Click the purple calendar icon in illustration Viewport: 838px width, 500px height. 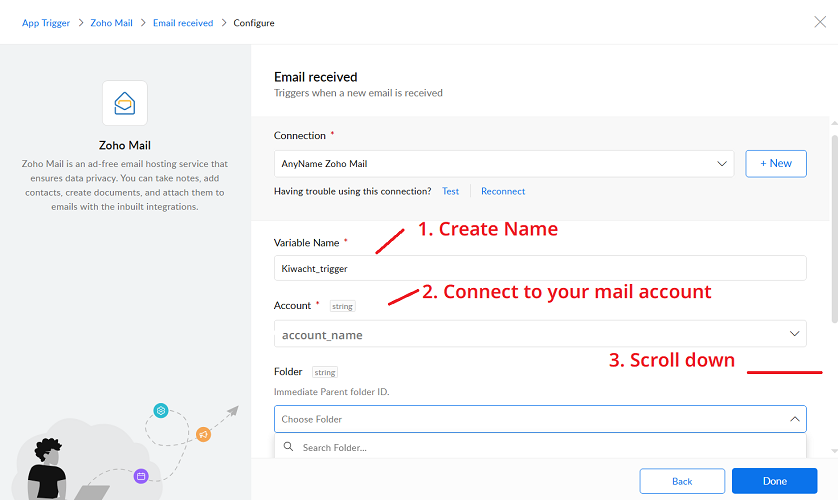[x=141, y=476]
